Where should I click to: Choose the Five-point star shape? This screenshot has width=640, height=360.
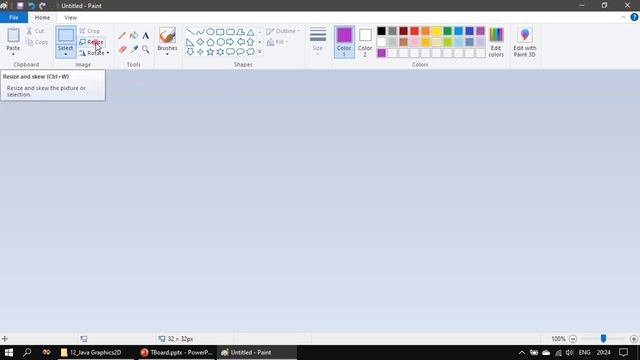[210, 52]
